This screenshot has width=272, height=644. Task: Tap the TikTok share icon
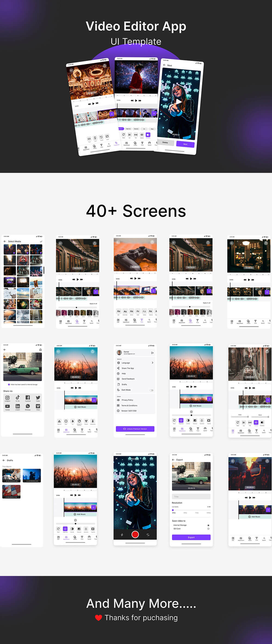click(18, 398)
